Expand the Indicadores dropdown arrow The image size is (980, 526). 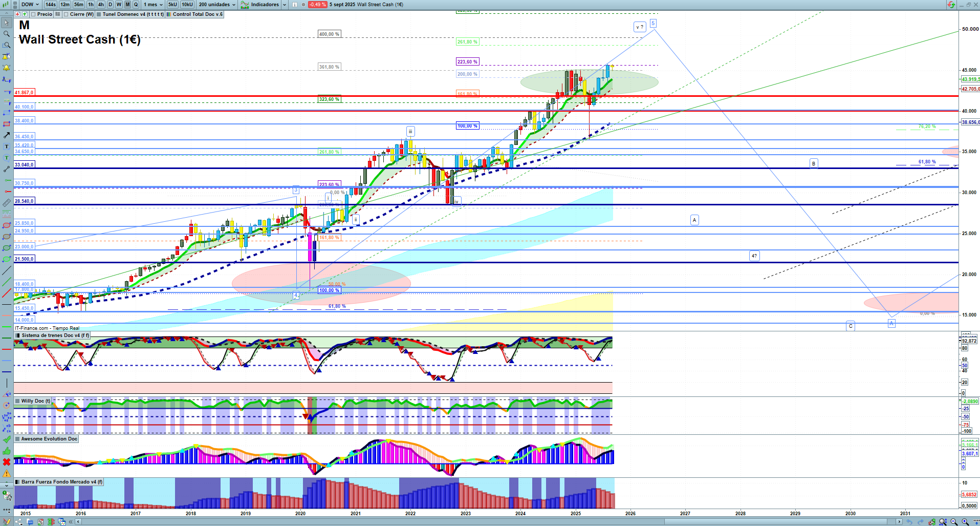(x=285, y=5)
